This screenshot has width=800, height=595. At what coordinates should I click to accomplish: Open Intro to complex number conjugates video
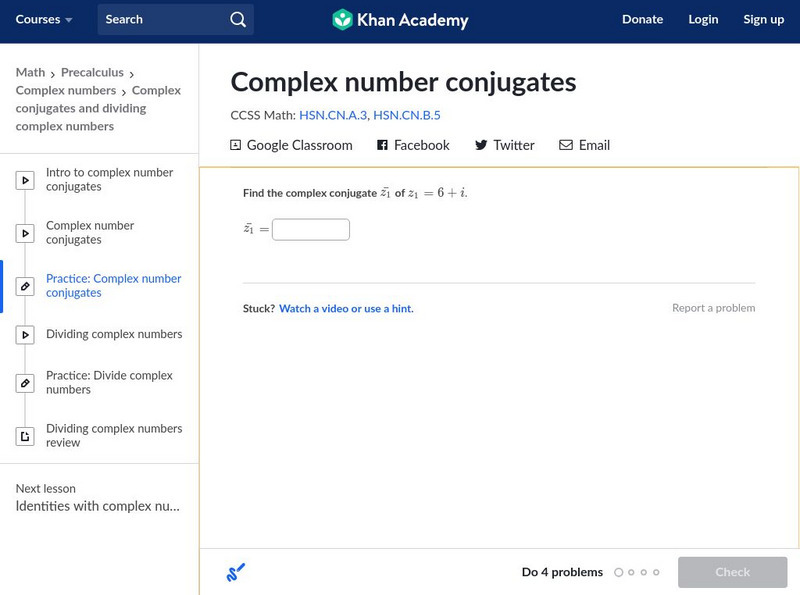click(x=109, y=180)
